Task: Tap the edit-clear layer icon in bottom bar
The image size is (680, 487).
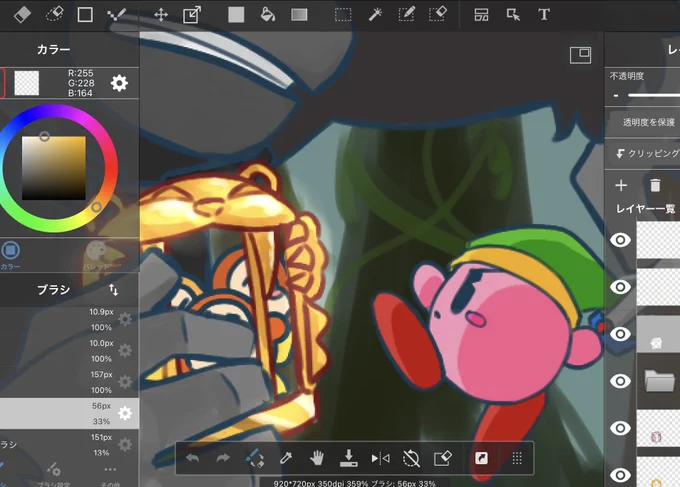Action: coord(442,458)
